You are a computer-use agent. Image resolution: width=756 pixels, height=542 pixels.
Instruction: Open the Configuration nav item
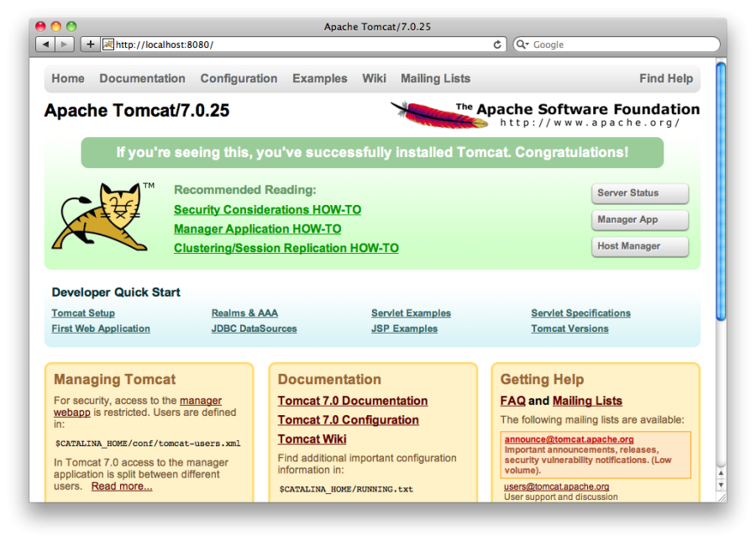[x=239, y=79]
